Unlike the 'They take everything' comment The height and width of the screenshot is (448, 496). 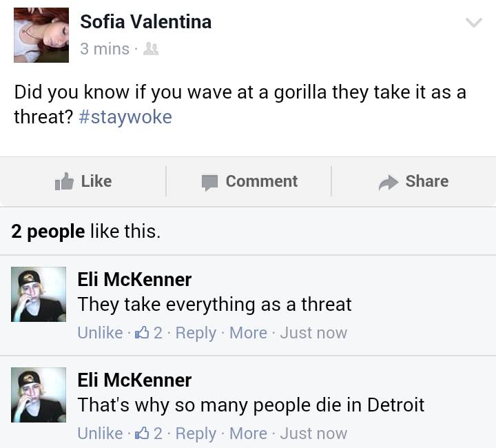point(100,333)
